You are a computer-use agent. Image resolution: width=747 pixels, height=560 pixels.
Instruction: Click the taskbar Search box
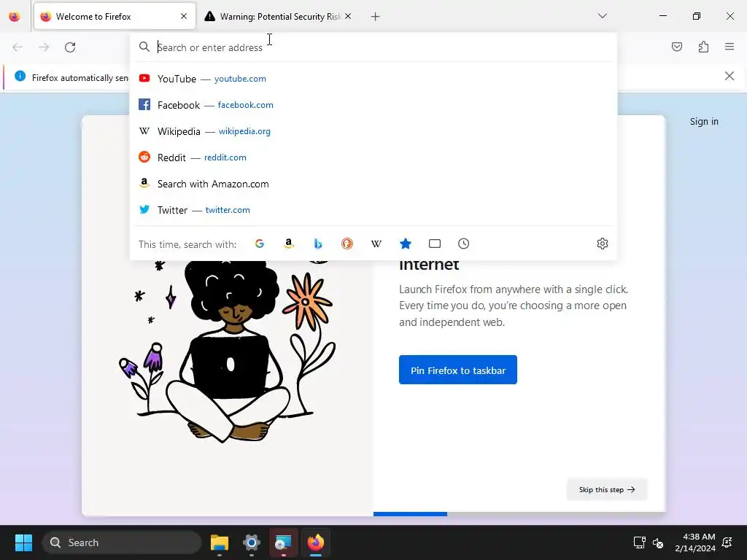click(122, 542)
